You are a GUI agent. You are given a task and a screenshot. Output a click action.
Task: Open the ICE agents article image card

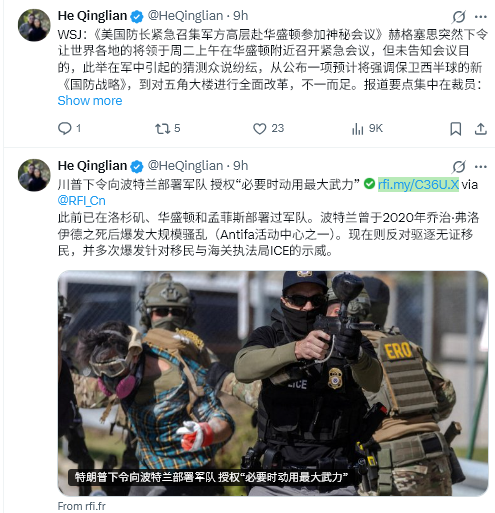(x=273, y=383)
